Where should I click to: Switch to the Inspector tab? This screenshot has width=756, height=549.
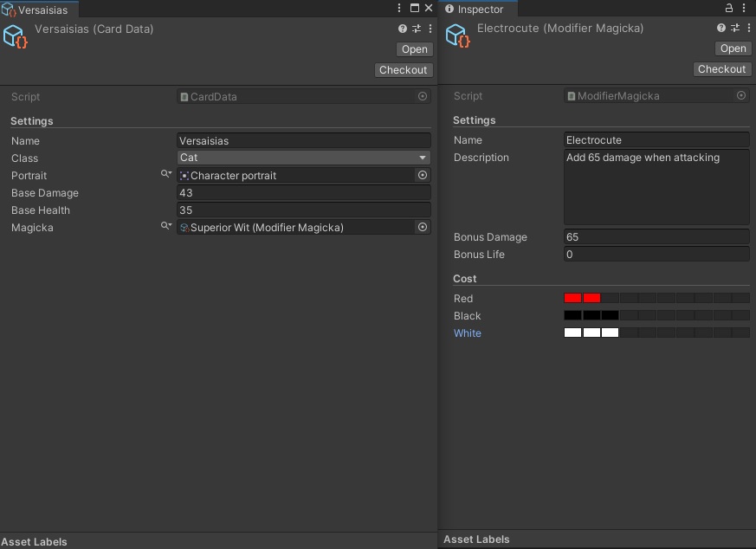point(480,10)
